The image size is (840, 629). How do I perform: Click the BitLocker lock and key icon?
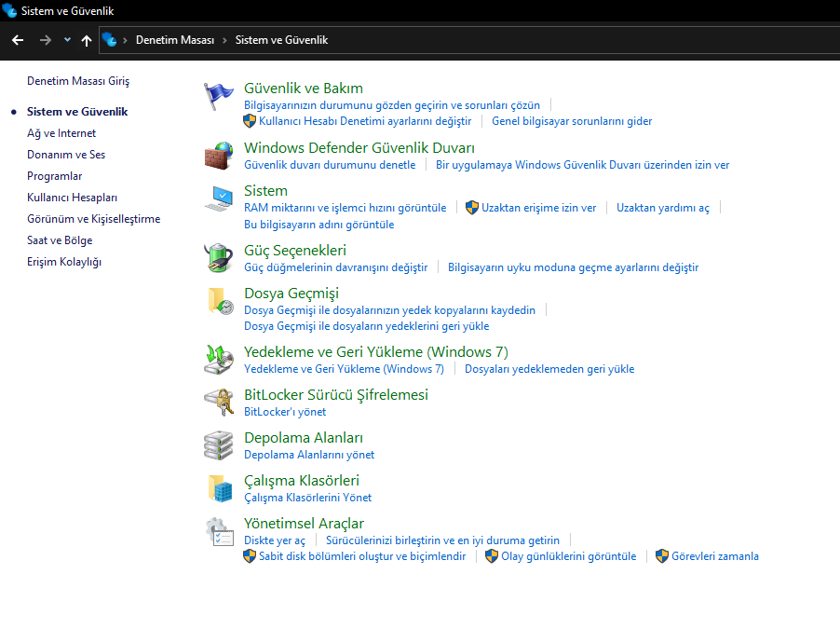[x=219, y=403]
